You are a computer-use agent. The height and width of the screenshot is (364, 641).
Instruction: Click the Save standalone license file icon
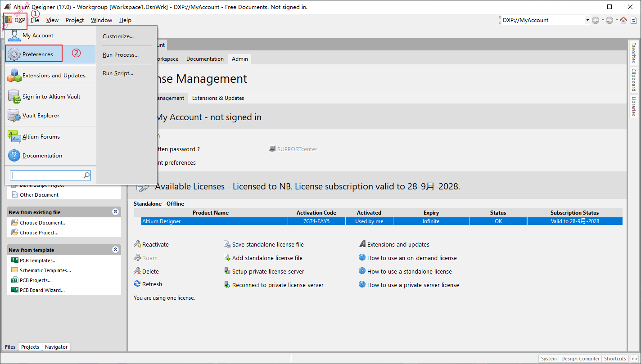coord(227,244)
